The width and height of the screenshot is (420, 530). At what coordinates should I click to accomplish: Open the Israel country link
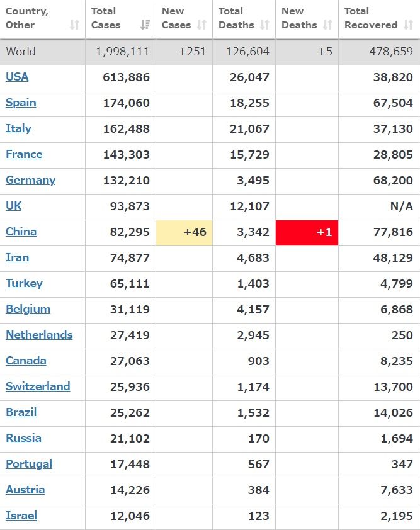pyautogui.click(x=21, y=516)
